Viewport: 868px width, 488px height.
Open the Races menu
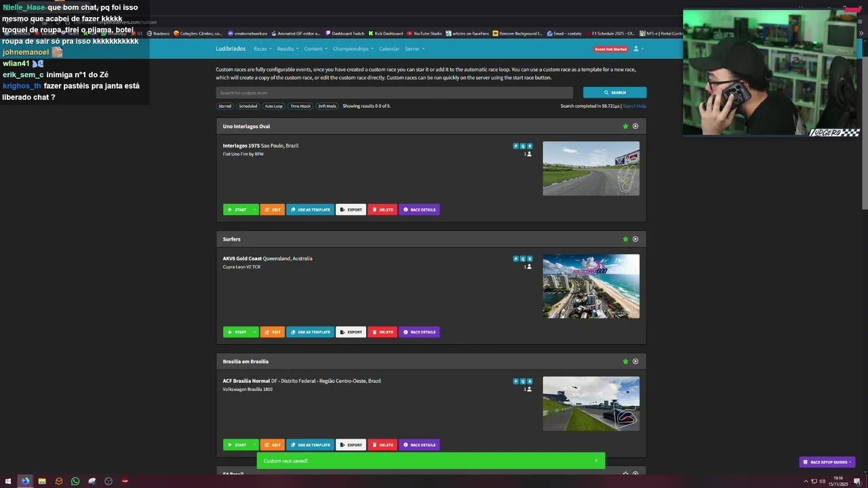coord(262,49)
